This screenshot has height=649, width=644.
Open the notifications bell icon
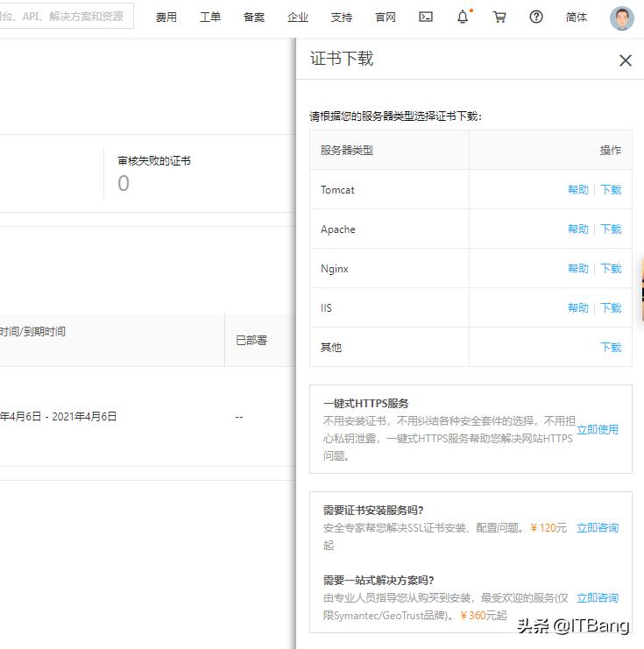463,17
